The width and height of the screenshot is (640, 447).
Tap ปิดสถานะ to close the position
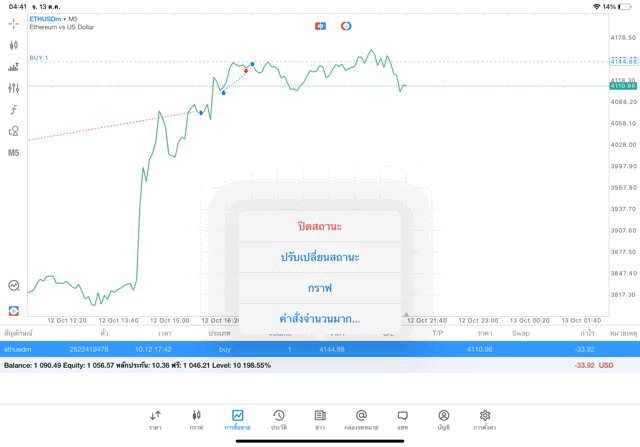point(320,226)
